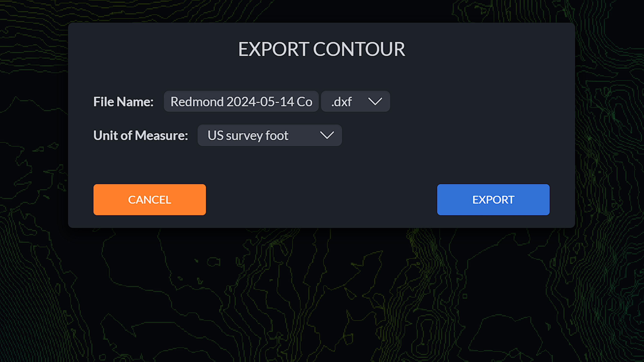The image size is (644, 362).
Task: Click the EXPORT CONTOUR dialog title
Action: coord(322,49)
